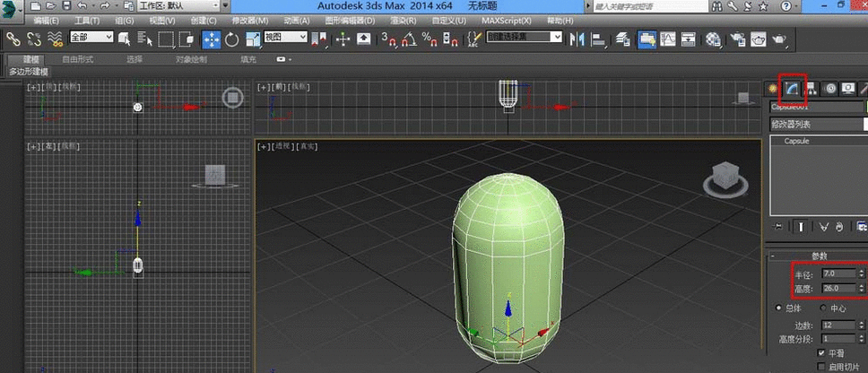Click the Mirror tool icon
The height and width of the screenshot is (373, 868).
click(x=576, y=39)
